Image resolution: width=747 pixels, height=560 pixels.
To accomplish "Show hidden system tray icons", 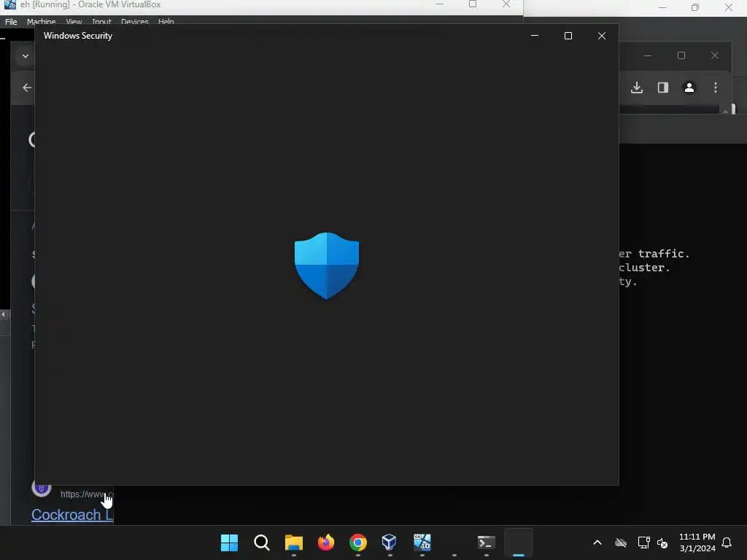I will (x=597, y=542).
